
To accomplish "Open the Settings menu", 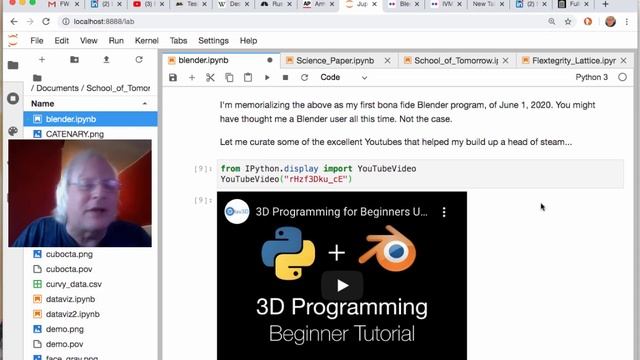I will click(x=213, y=41).
